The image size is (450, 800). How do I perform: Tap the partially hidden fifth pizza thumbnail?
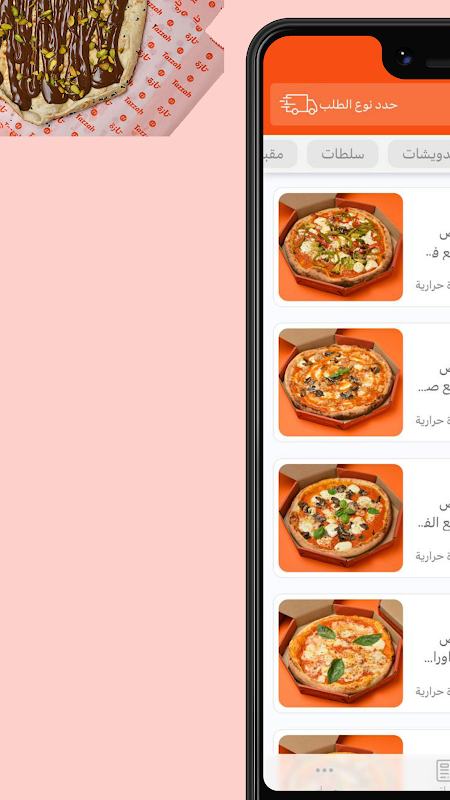point(340,745)
